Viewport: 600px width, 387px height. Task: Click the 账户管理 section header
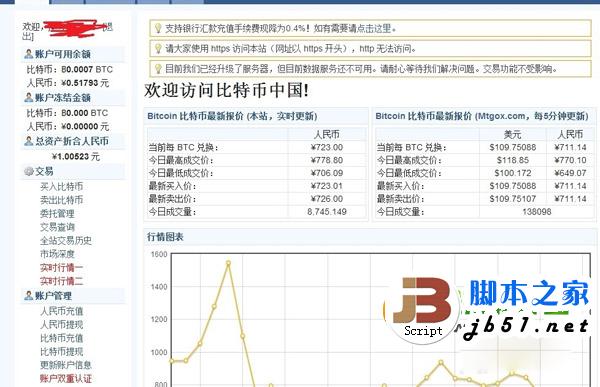pos(73,296)
